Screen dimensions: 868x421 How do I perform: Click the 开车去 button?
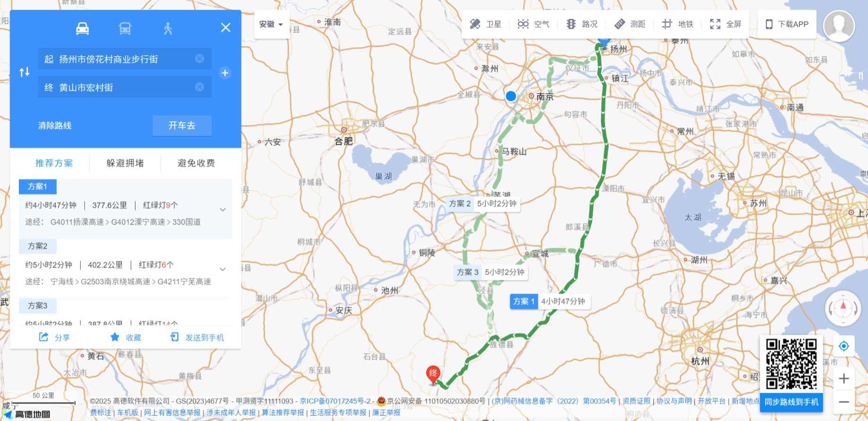pyautogui.click(x=182, y=126)
